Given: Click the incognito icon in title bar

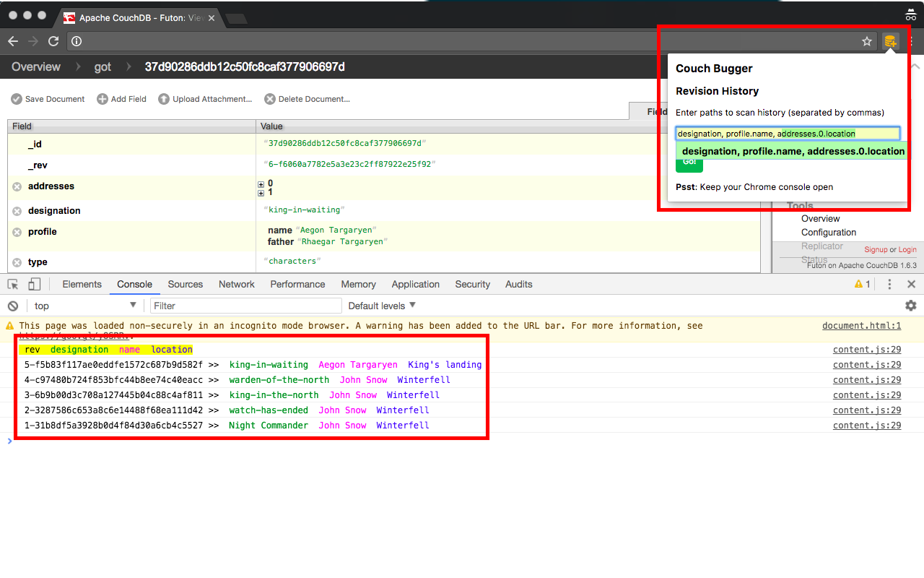Looking at the screenshot, I should (x=910, y=14).
